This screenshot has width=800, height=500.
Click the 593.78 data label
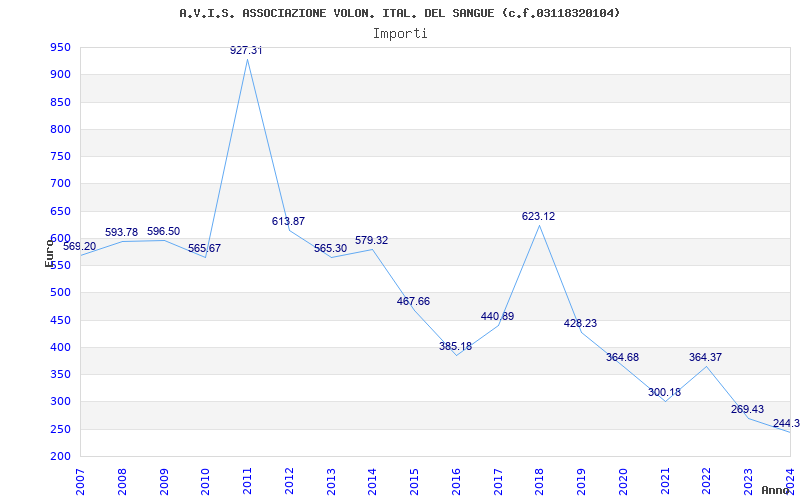(121, 232)
